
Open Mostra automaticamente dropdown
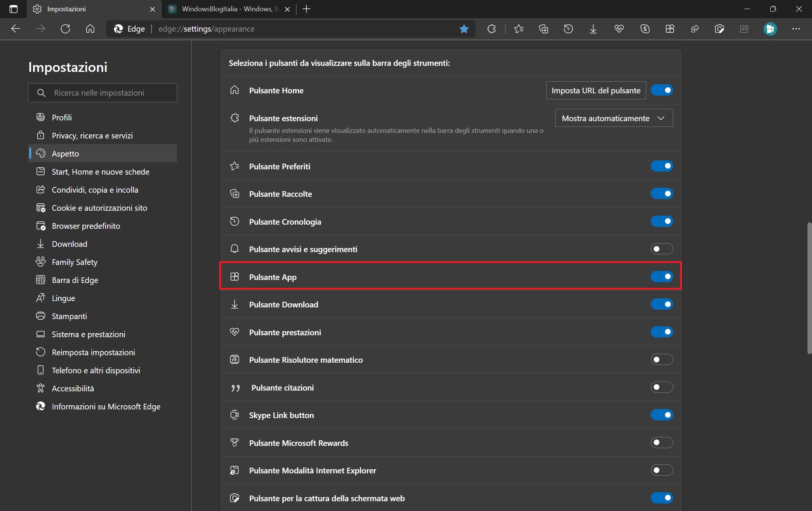pyautogui.click(x=614, y=118)
